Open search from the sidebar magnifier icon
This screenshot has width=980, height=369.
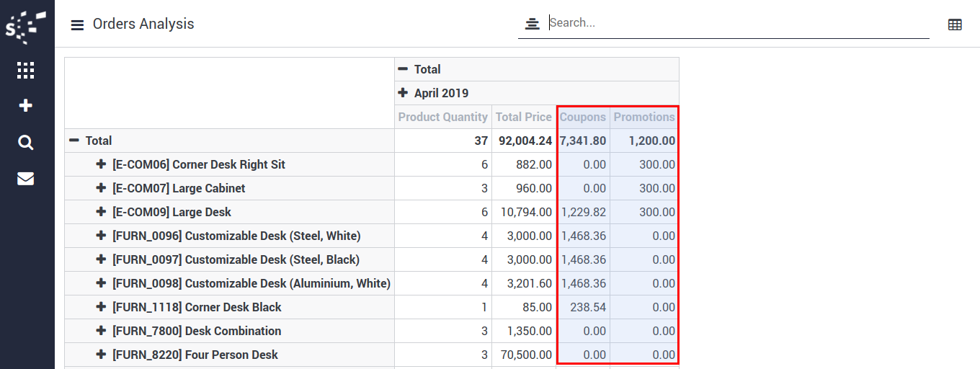pyautogui.click(x=26, y=143)
